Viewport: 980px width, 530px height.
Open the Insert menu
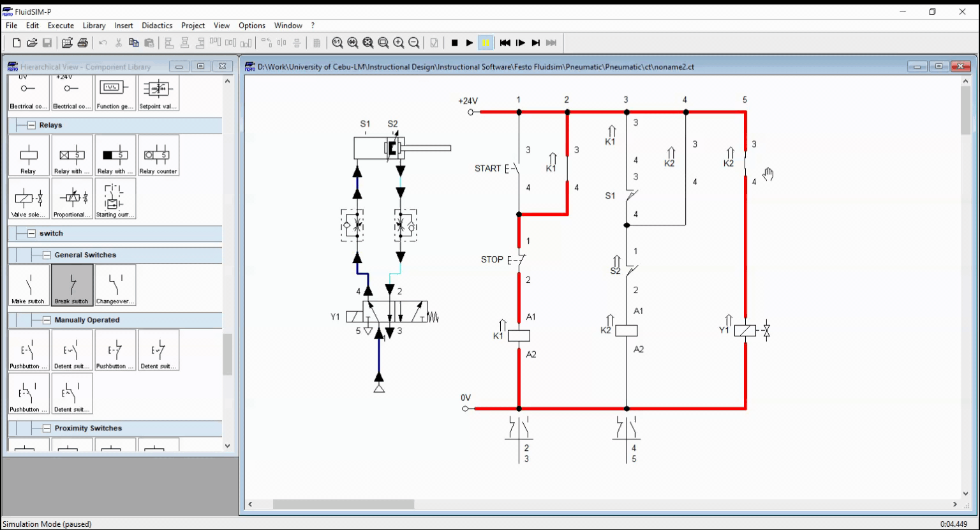[x=124, y=26]
